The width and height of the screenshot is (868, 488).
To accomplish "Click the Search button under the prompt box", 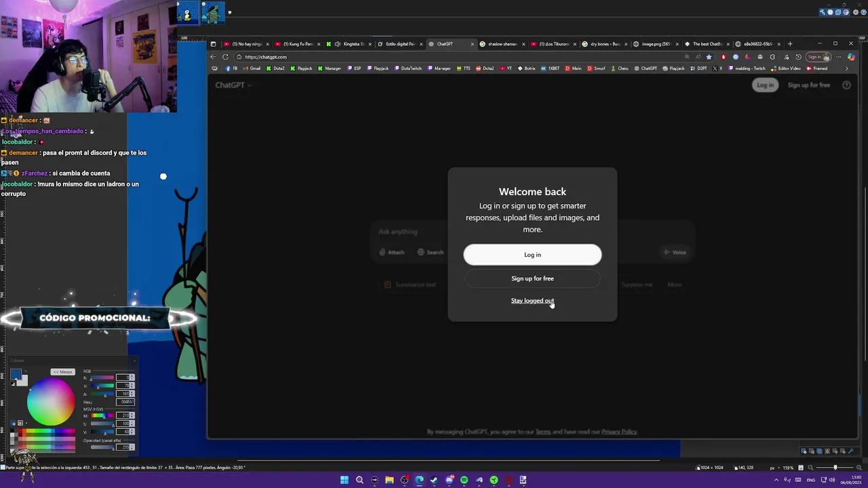I will pos(431,252).
